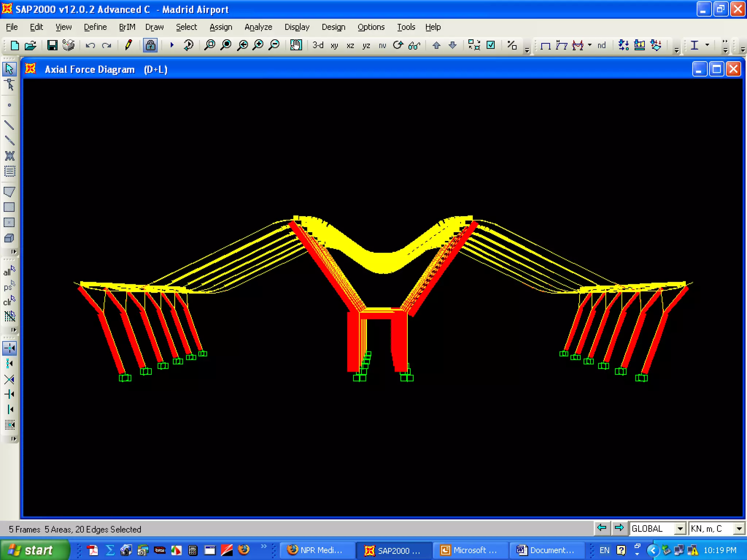Open the KN, m, C units dropdown
Screen dimensions: 747x560
pos(739,529)
